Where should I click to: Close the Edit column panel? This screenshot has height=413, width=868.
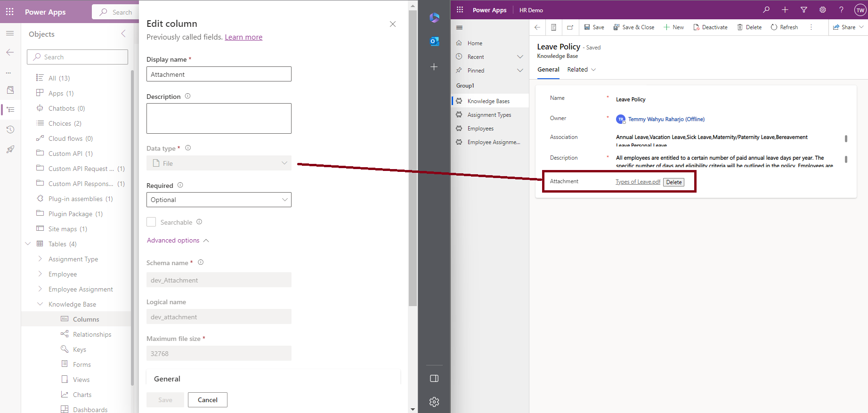pos(393,24)
